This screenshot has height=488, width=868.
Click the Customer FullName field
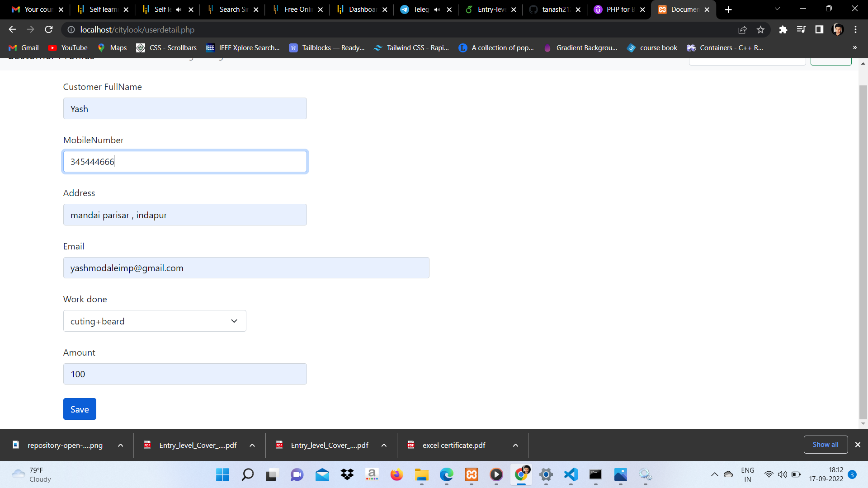pyautogui.click(x=185, y=108)
